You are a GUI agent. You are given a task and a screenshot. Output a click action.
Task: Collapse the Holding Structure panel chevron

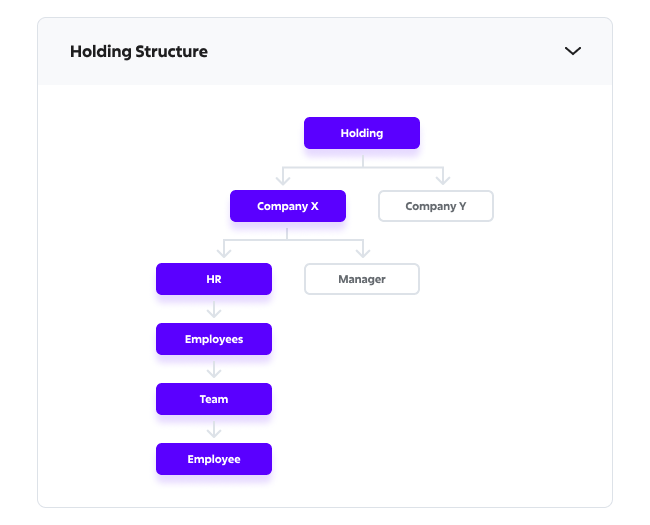pyautogui.click(x=573, y=51)
